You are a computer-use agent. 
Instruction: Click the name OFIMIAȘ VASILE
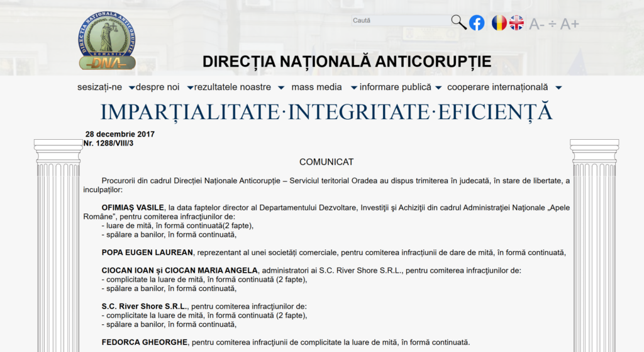click(x=133, y=208)
